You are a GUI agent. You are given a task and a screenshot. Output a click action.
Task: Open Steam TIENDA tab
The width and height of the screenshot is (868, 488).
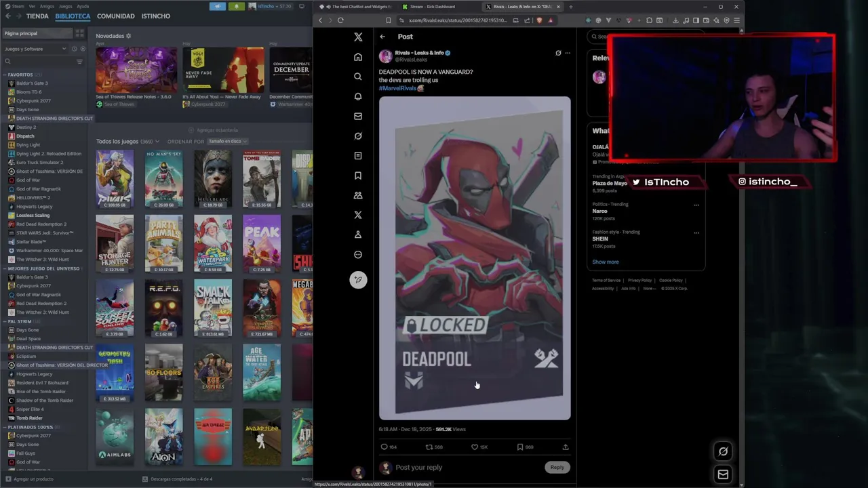(x=37, y=16)
